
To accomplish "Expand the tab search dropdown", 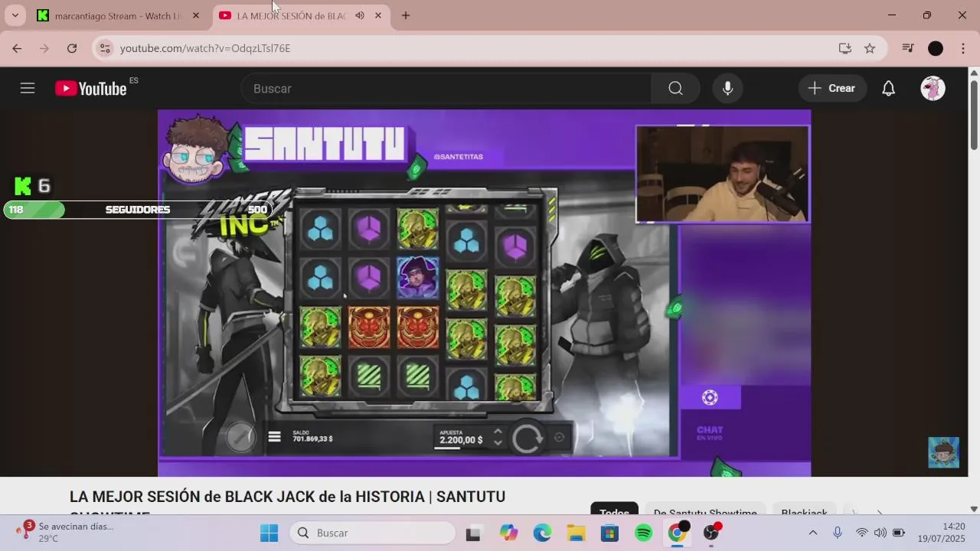I will click(15, 15).
